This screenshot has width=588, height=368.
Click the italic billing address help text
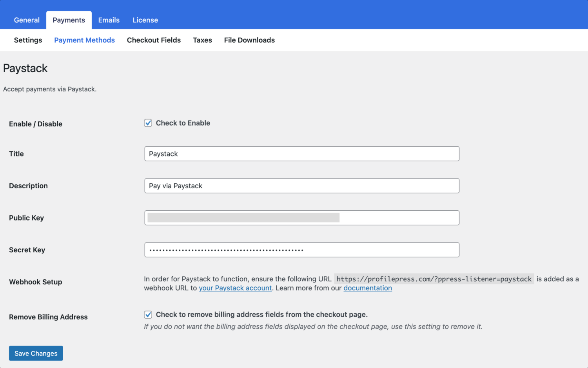[x=313, y=326]
